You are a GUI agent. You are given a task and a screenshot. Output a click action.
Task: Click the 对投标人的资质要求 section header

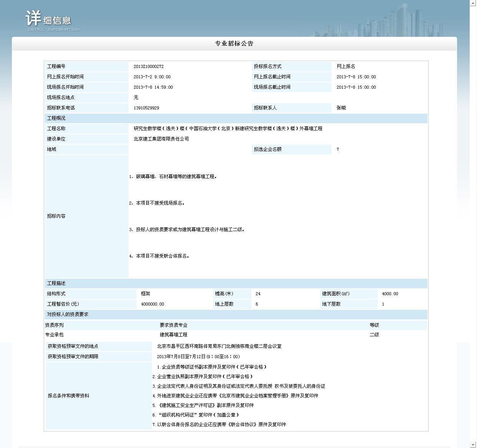pos(68,314)
